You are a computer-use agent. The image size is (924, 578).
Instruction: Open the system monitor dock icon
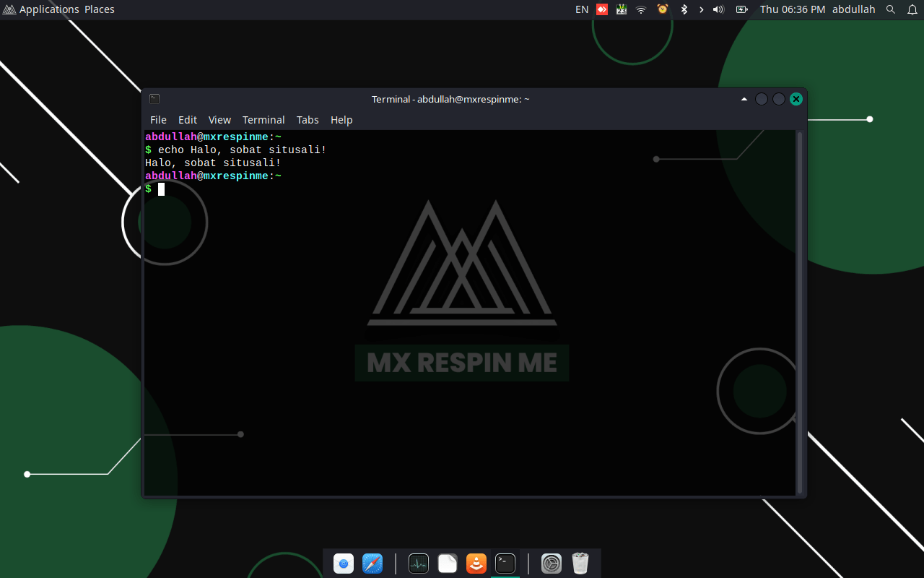pyautogui.click(x=419, y=564)
